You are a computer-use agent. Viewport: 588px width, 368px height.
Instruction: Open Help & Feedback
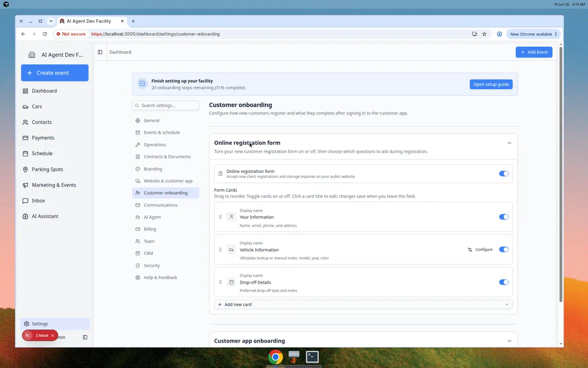tap(165, 277)
